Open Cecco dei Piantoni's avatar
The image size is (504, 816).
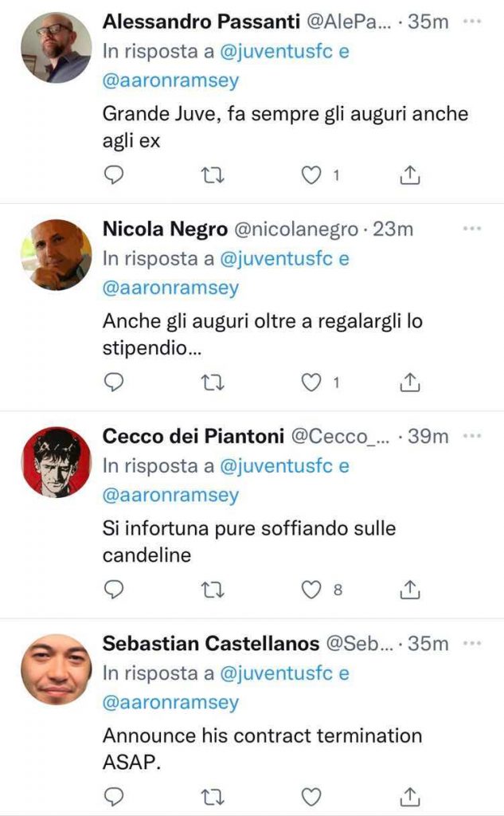[56, 462]
